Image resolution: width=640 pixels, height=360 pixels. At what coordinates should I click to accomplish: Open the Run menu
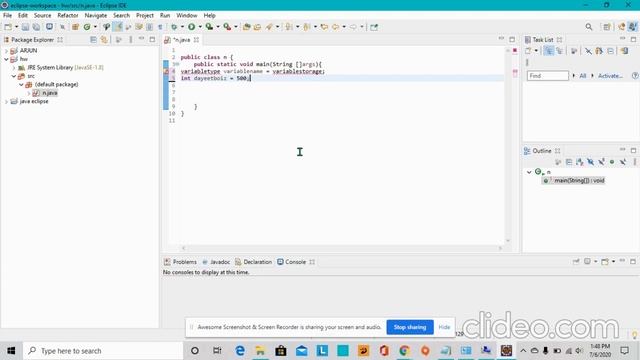click(165, 15)
